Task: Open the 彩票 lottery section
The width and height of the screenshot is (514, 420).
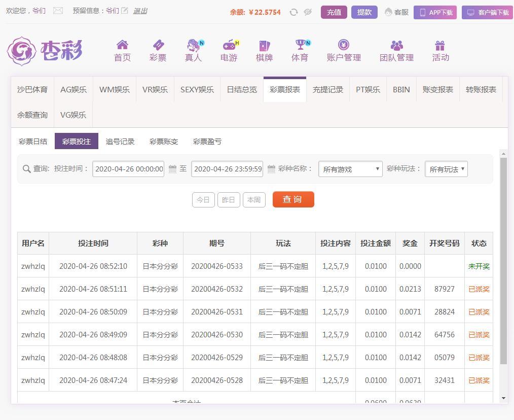Action: click(158, 51)
